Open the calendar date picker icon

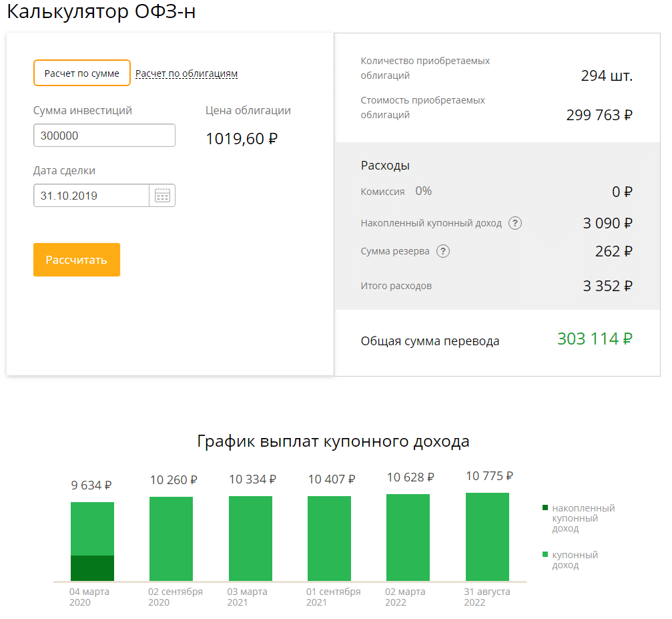pyautogui.click(x=162, y=196)
